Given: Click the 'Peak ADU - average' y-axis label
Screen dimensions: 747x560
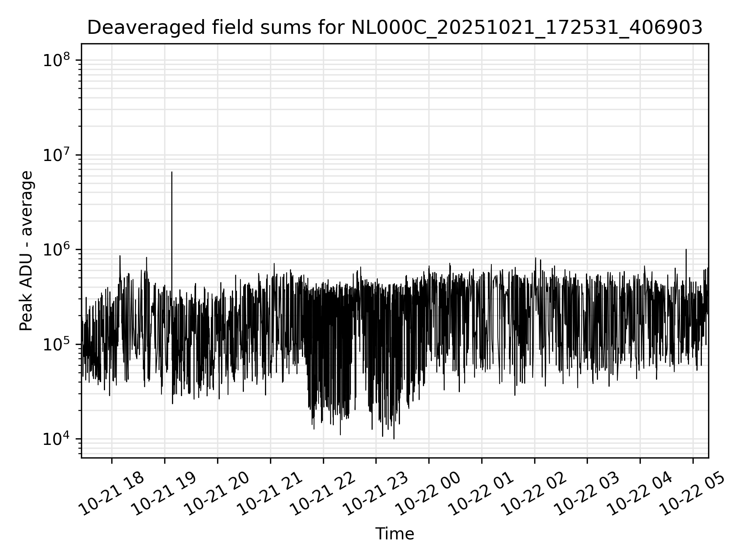Looking at the screenshot, I should coord(26,251).
